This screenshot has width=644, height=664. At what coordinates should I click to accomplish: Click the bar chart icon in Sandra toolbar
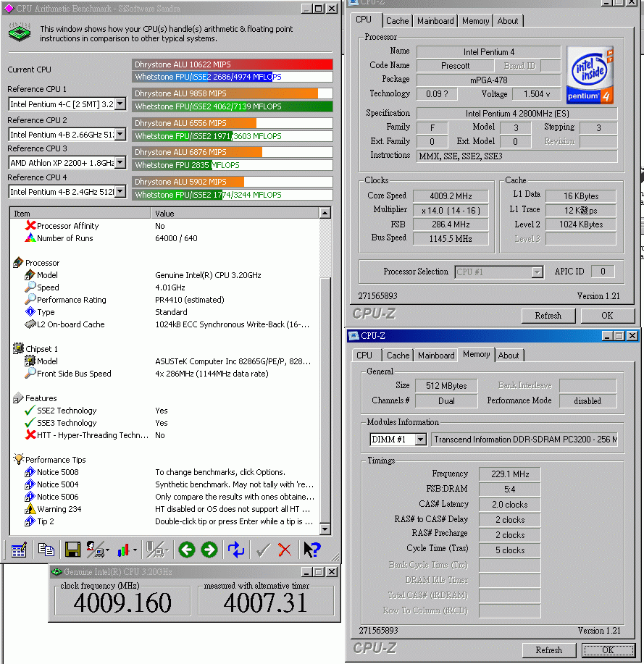(x=123, y=550)
